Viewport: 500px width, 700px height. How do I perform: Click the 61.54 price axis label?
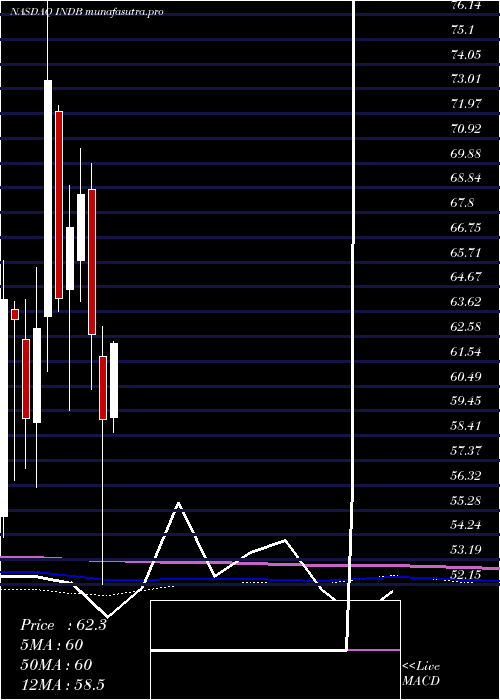tap(466, 352)
